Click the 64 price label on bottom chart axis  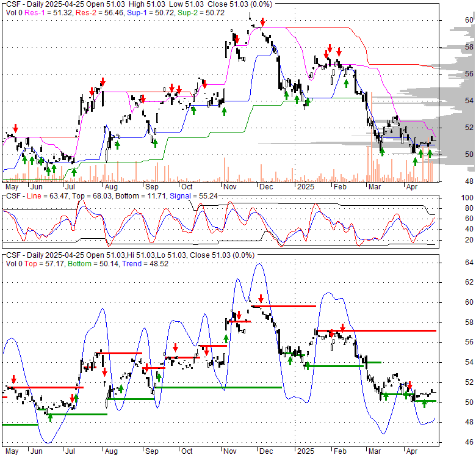pos(469,263)
